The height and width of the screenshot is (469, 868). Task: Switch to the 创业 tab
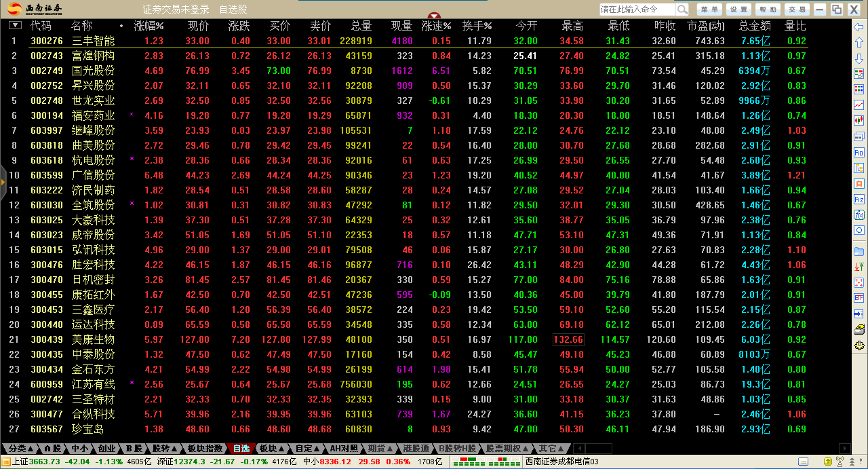pyautogui.click(x=106, y=449)
